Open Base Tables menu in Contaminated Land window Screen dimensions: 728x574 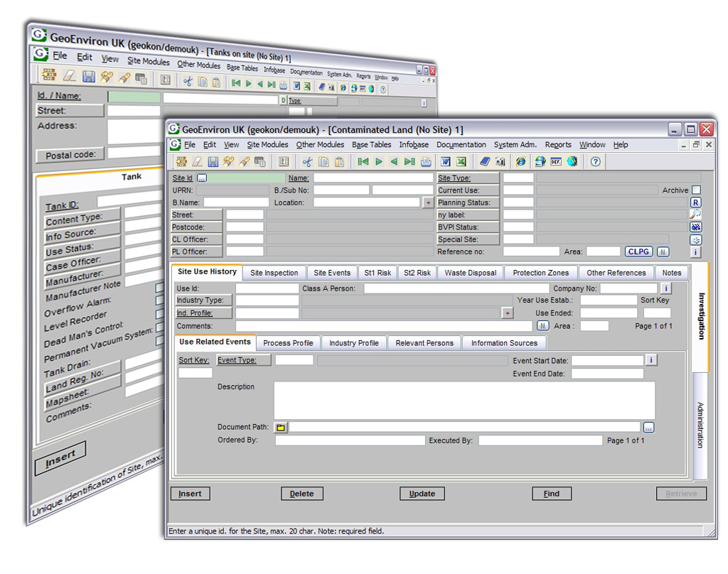pyautogui.click(x=371, y=145)
